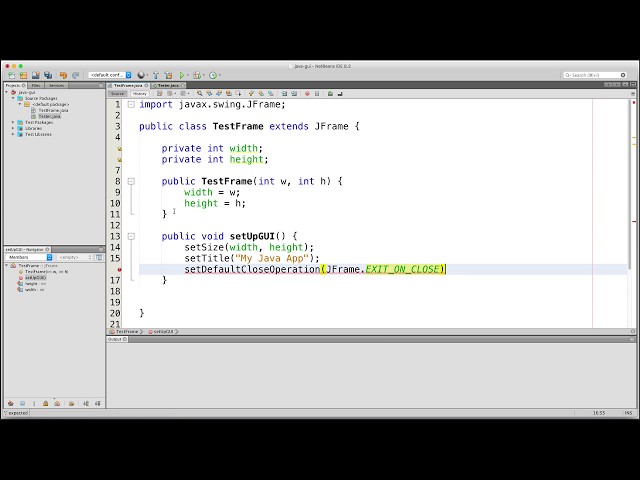Run the project with the green play icon

click(x=182, y=76)
